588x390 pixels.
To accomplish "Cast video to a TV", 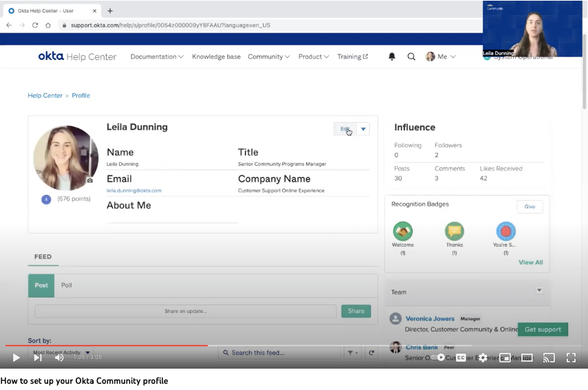I will coord(549,358).
